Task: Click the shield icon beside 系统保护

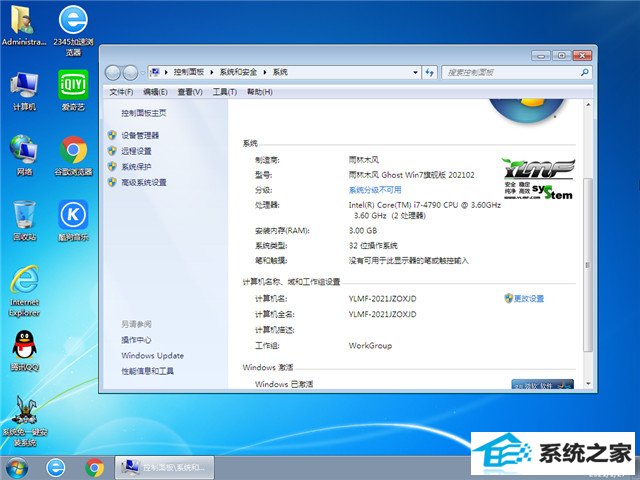Action: [x=112, y=166]
